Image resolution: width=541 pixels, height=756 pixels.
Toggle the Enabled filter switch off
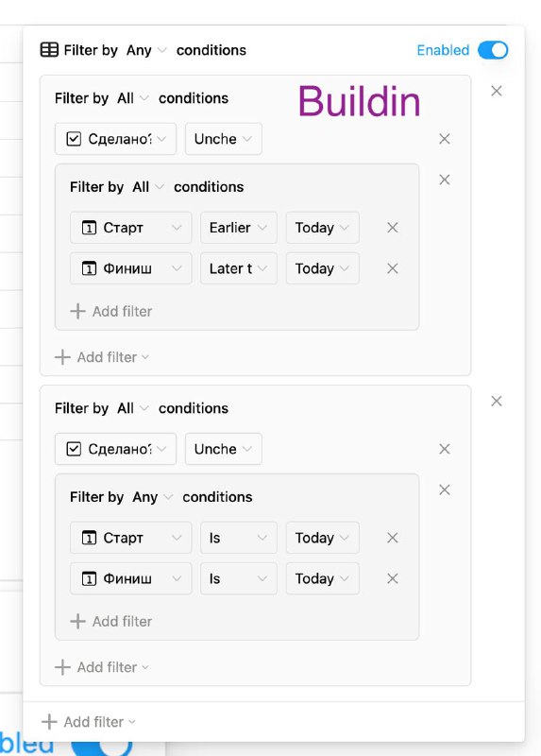click(x=493, y=50)
